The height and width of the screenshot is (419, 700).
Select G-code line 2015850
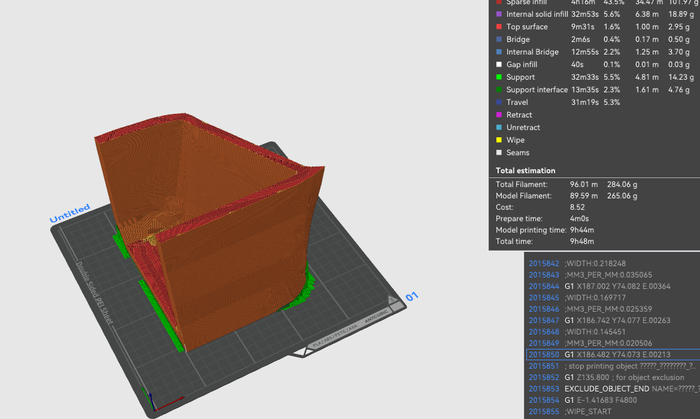600,355
